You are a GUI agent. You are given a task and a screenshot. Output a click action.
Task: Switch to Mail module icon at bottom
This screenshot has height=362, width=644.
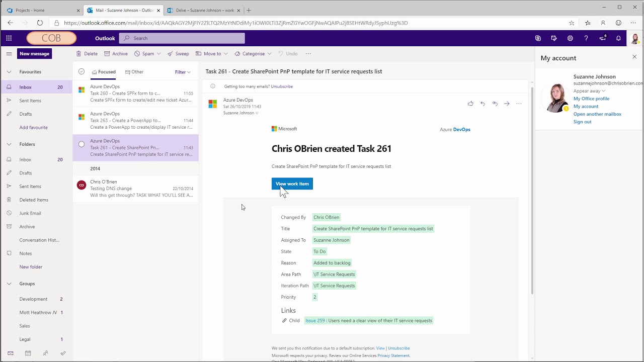click(x=10, y=353)
